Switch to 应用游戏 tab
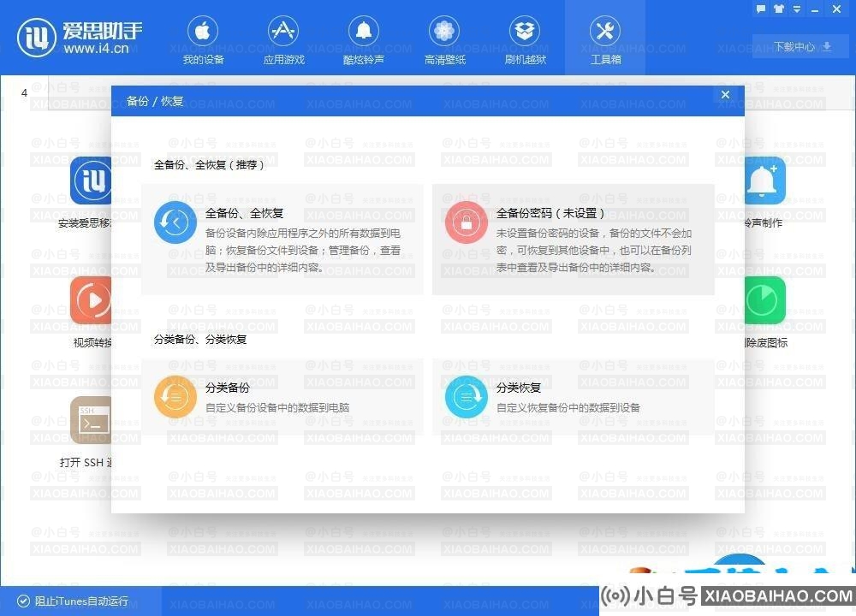The width and height of the screenshot is (856, 616). point(283,40)
